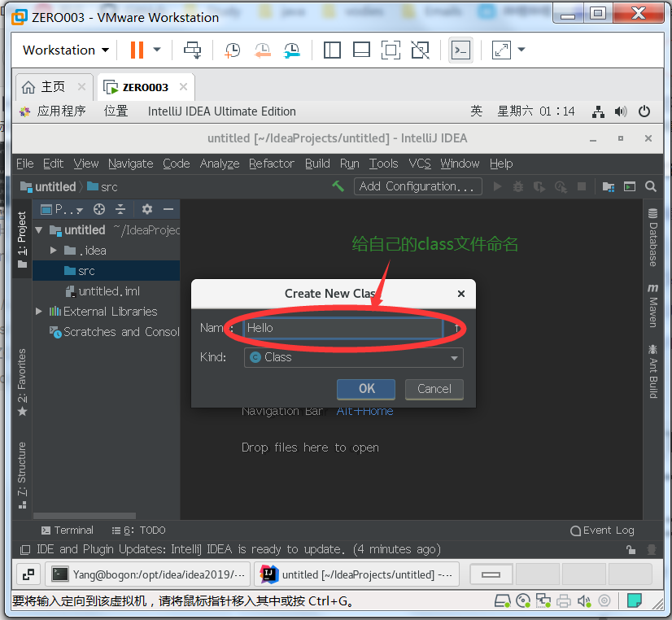Pause the virtual machine with the orange button

pyautogui.click(x=137, y=50)
